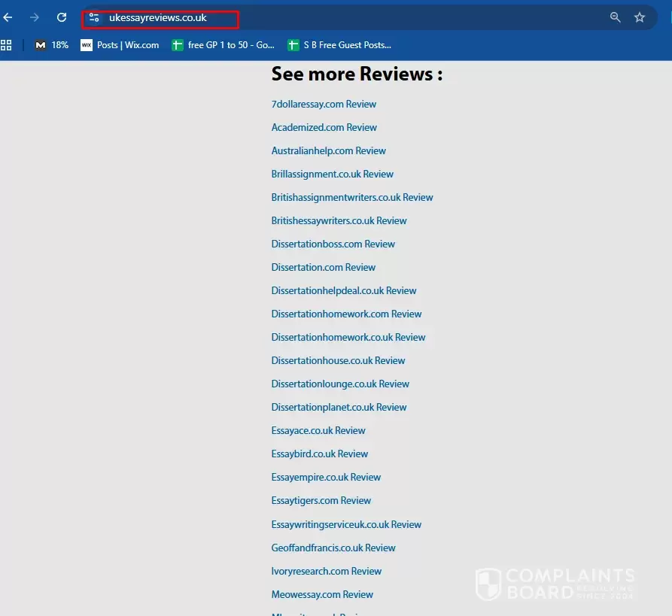Click the browser back arrow
The image size is (672, 616).
(8, 17)
